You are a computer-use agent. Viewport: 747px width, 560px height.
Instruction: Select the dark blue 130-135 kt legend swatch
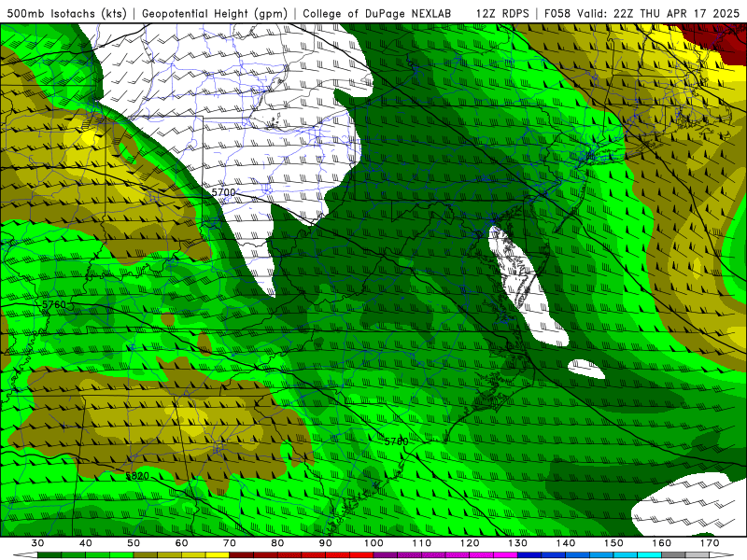[529, 555]
